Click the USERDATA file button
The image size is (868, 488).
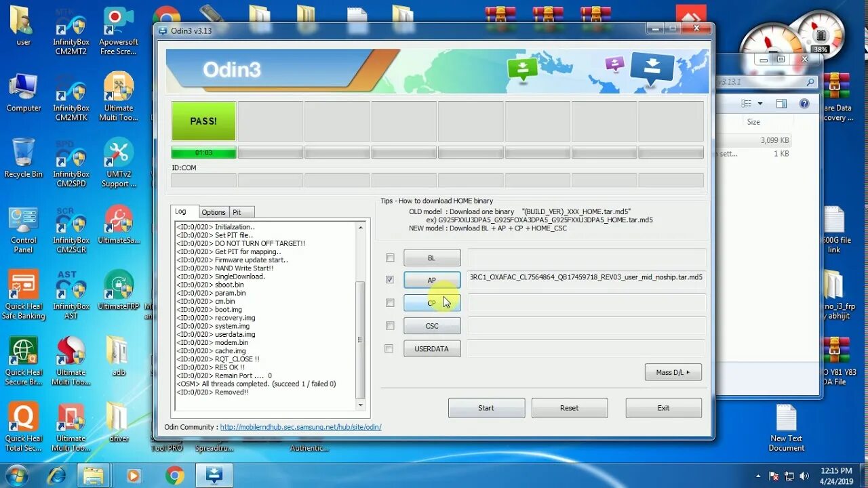tap(432, 349)
